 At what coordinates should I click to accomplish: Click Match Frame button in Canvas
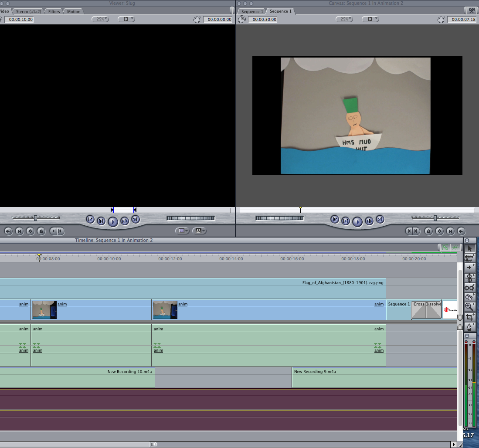coord(462,231)
